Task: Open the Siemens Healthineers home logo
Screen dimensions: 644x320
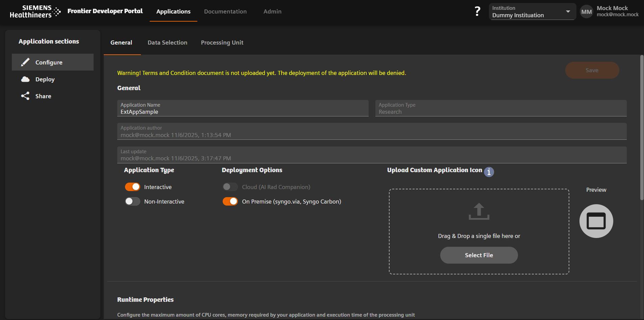Action: click(x=35, y=11)
